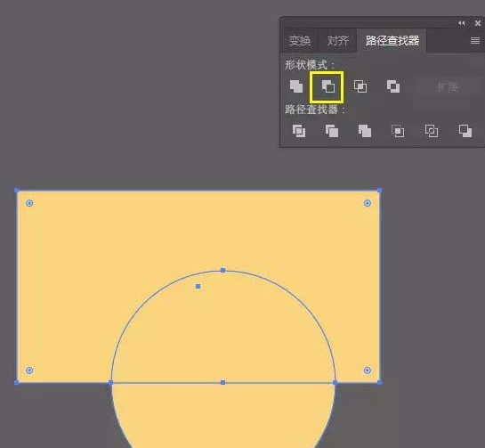Select the 路径查找器 tab

pyautogui.click(x=392, y=41)
